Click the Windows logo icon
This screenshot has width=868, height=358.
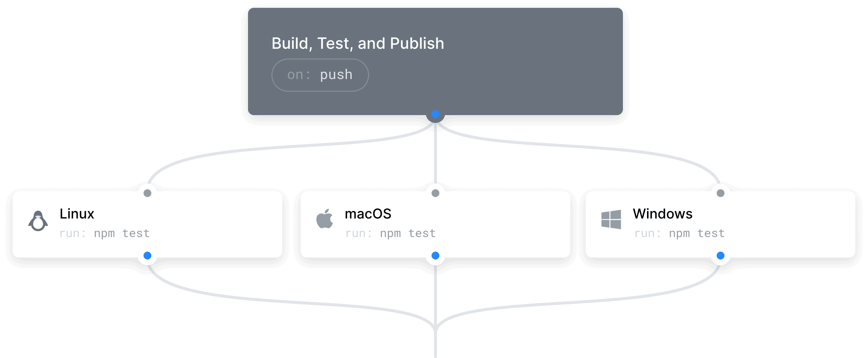point(611,219)
